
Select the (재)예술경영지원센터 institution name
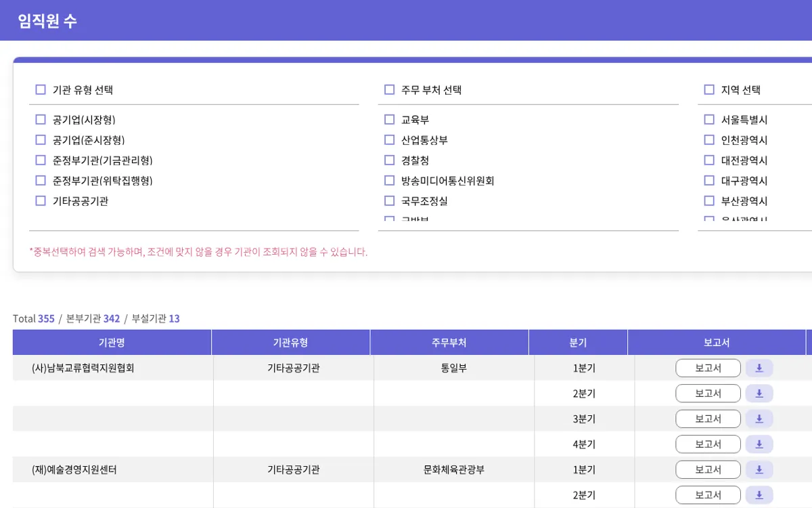pyautogui.click(x=74, y=470)
